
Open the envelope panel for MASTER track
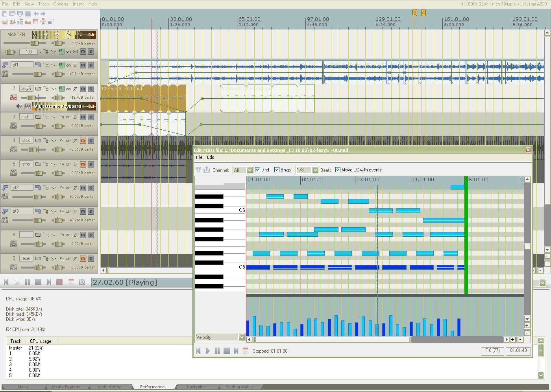pos(54,52)
